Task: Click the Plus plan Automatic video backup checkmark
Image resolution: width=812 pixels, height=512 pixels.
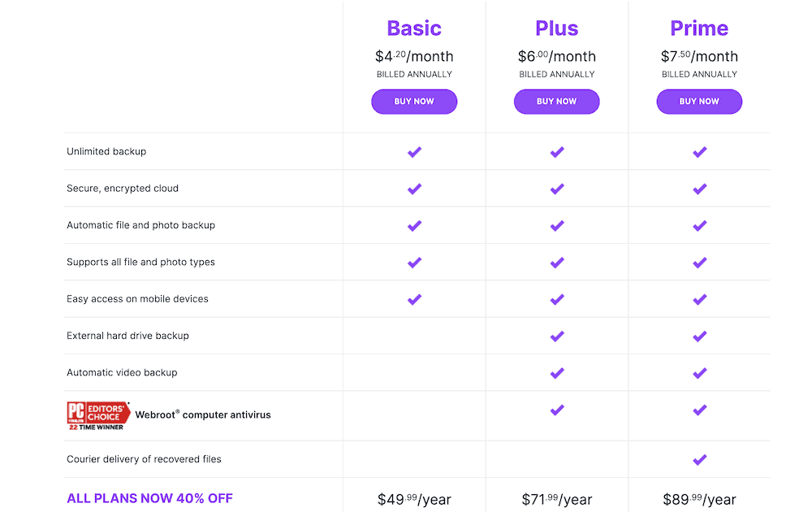Action: pos(556,372)
